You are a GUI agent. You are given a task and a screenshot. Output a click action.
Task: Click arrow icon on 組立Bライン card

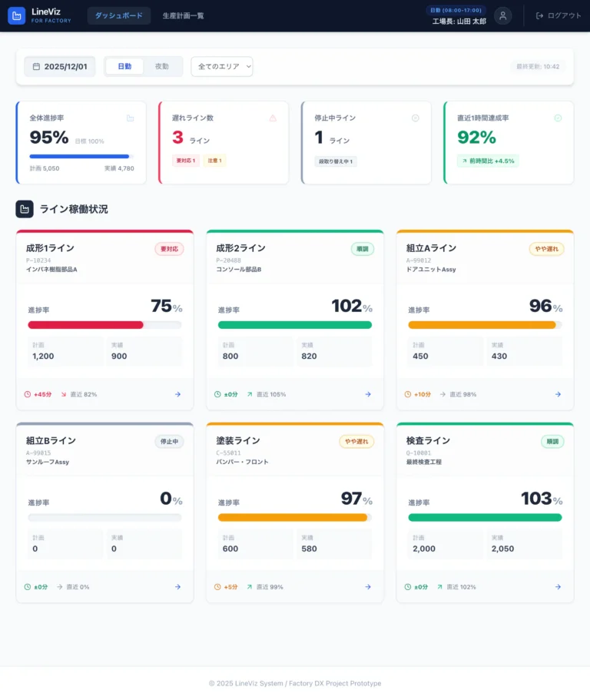(x=177, y=587)
